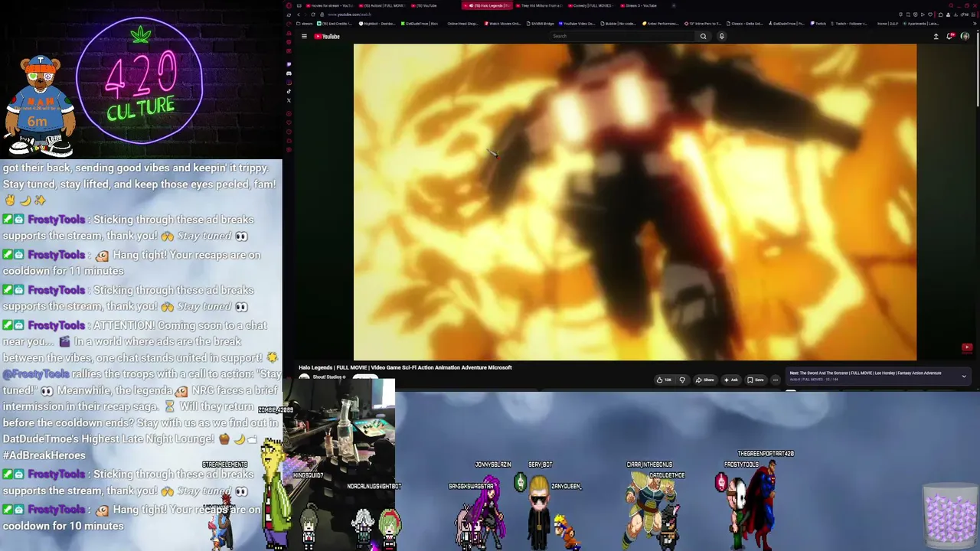
Task: Open YouTube notifications bell
Action: pos(950,36)
